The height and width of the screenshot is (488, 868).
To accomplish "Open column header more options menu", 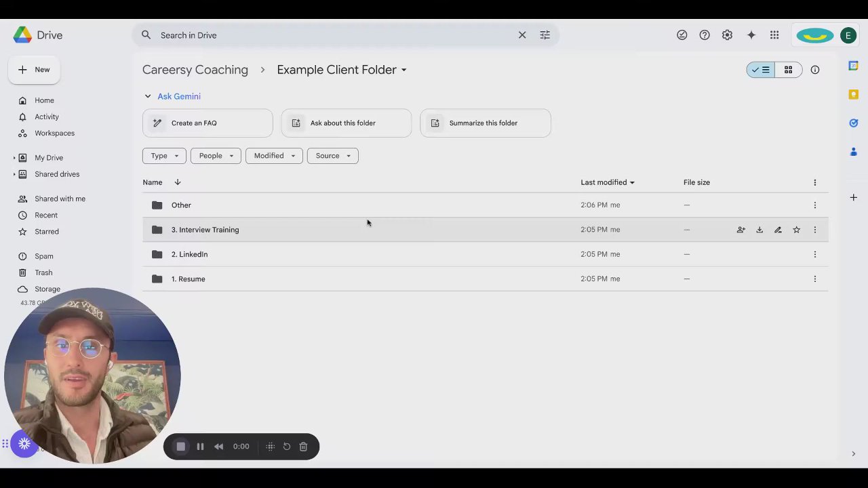I will pos(814,182).
